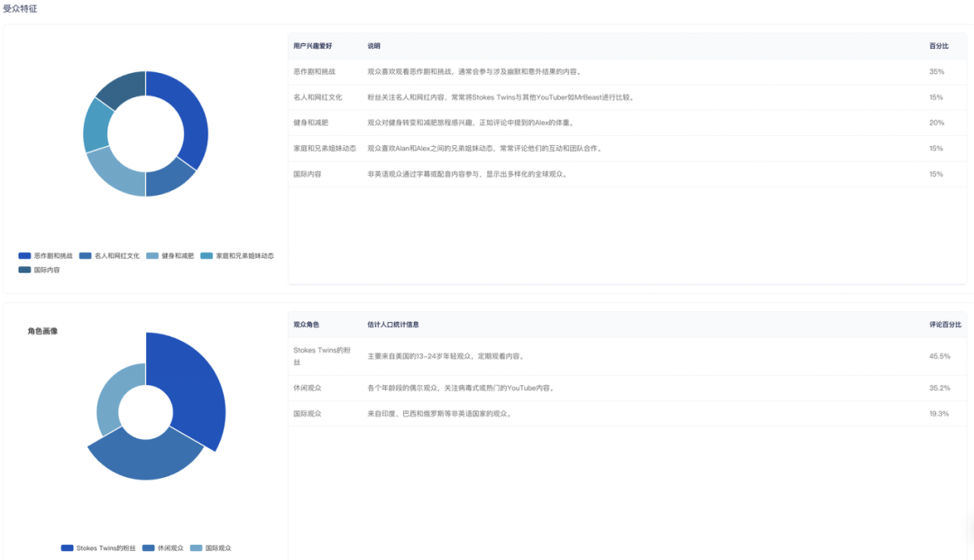This screenshot has height=560, width=974.
Task: Click the 用户兴趣爱好 column header
Action: [312, 46]
